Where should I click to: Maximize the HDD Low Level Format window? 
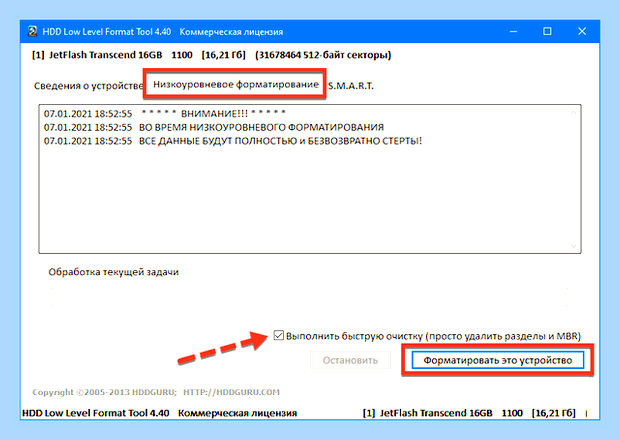(x=547, y=31)
